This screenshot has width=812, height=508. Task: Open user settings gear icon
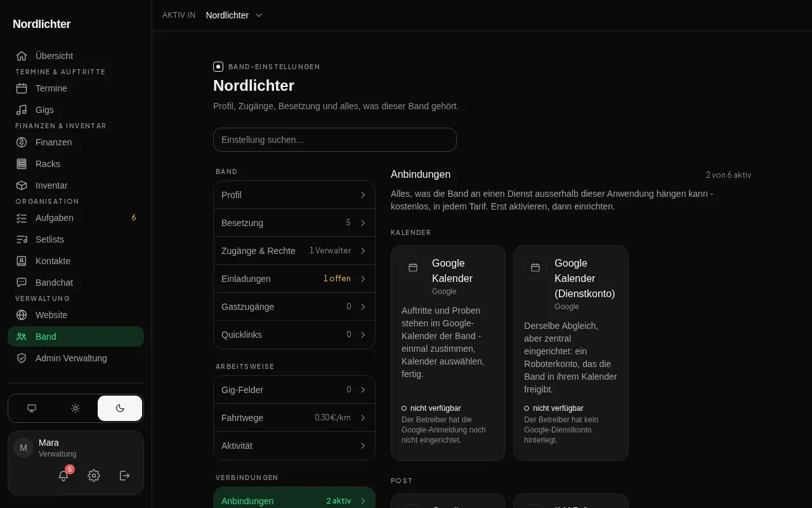coord(94,476)
